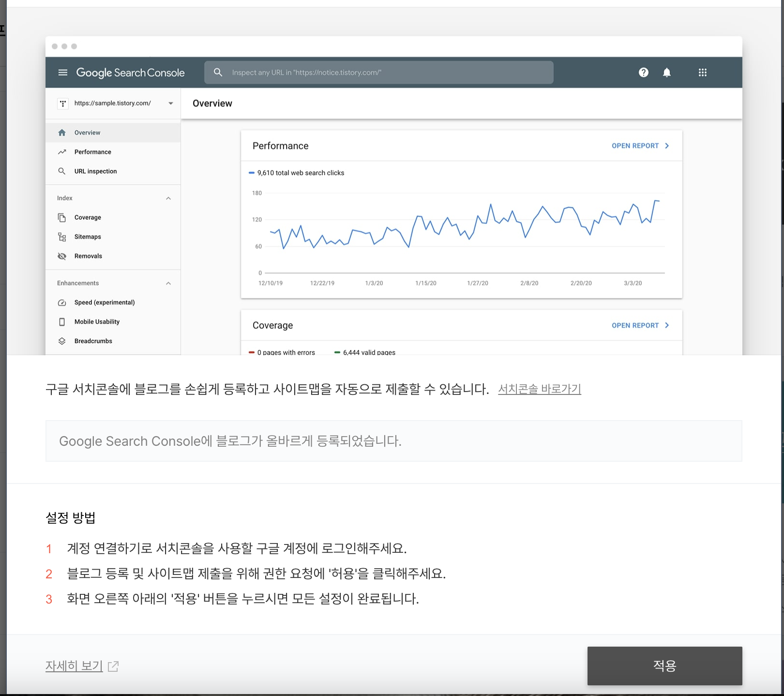The image size is (784, 696).
Task: Collapse the Index section
Action: (168, 198)
